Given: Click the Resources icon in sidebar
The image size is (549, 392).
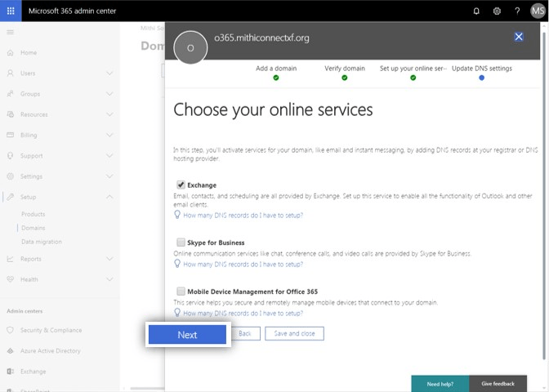Looking at the screenshot, I should coord(10,114).
